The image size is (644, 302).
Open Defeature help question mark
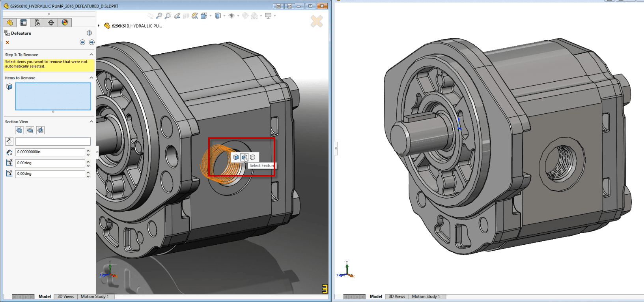click(x=89, y=33)
